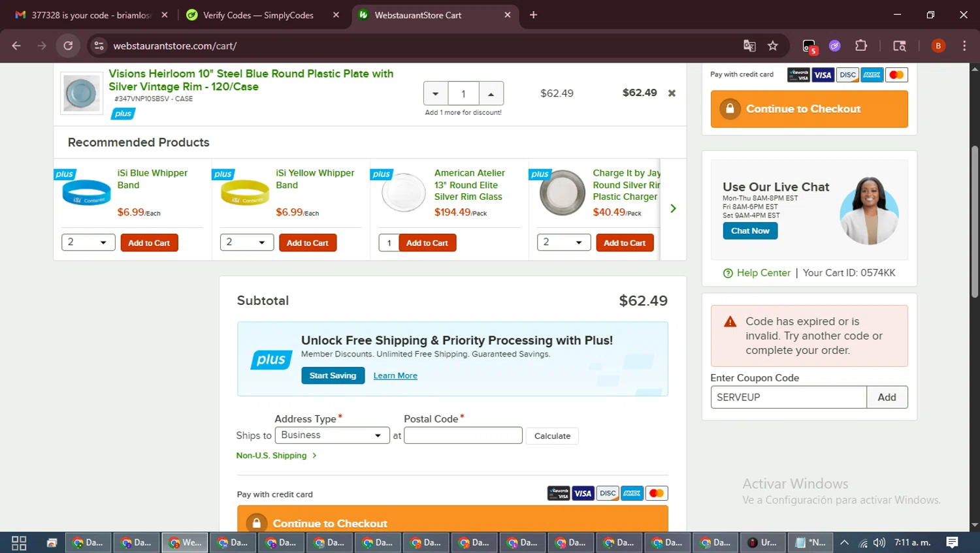Click Amex card icon near bottom checkout
980x553 pixels.
632,494
